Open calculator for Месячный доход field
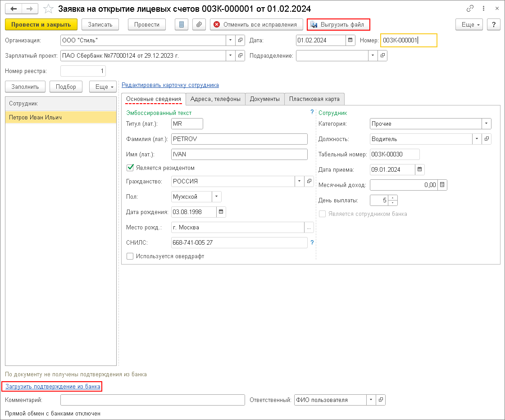The height and width of the screenshot is (420, 505). (x=442, y=185)
